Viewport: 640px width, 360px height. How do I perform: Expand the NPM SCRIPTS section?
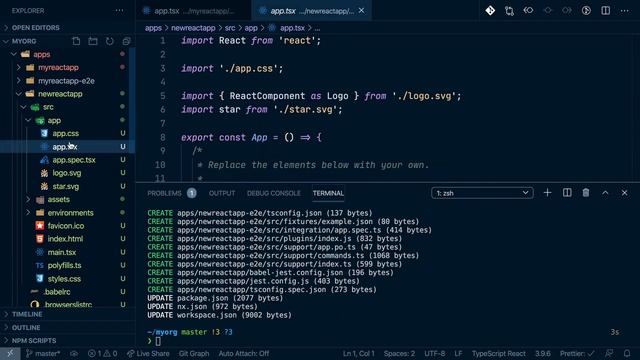point(34,340)
